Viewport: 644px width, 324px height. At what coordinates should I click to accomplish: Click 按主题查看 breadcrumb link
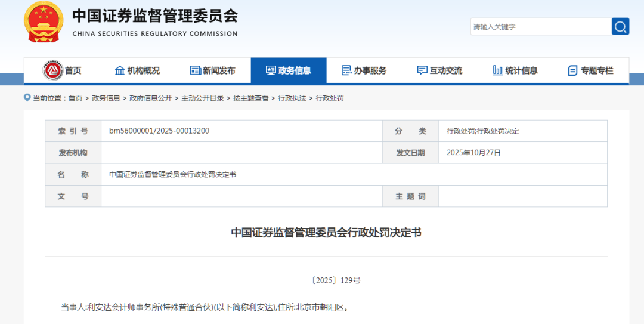(251, 98)
